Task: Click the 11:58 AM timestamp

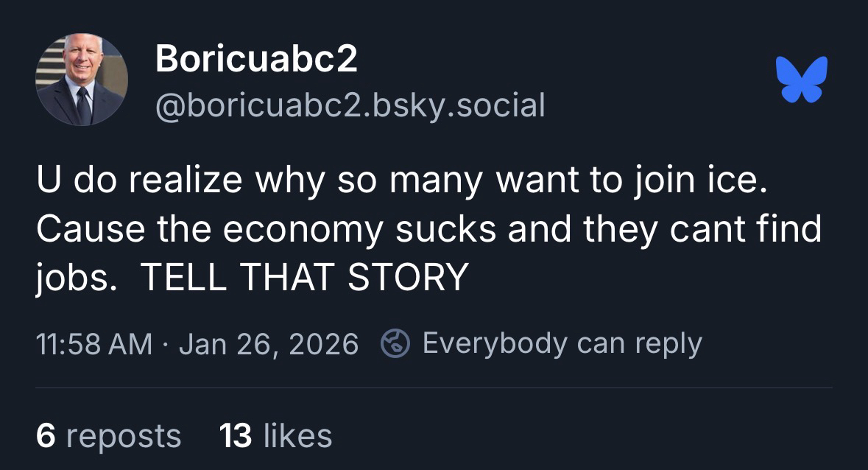Action: pos(94,344)
